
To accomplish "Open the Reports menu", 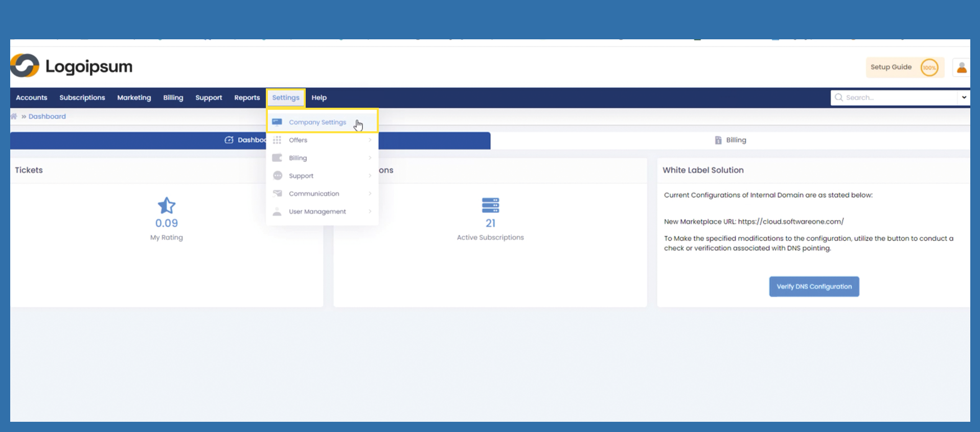I will point(247,98).
